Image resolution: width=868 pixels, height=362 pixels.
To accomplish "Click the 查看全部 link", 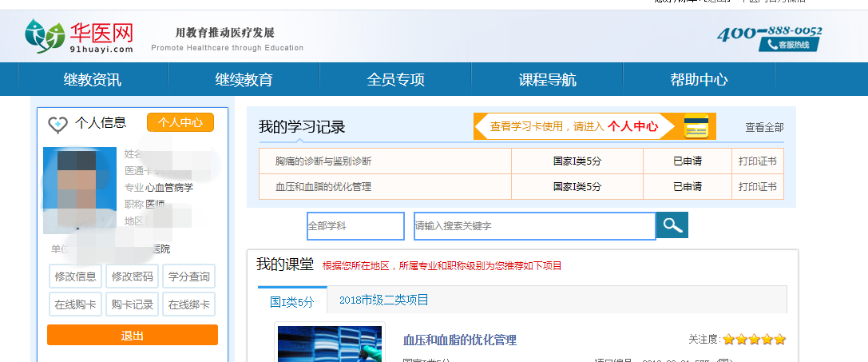I will pos(764,127).
